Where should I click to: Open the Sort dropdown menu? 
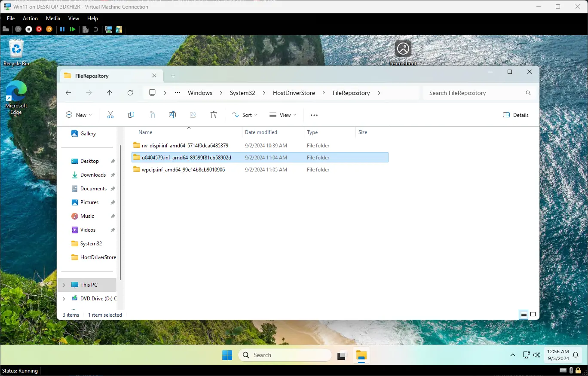pos(245,115)
